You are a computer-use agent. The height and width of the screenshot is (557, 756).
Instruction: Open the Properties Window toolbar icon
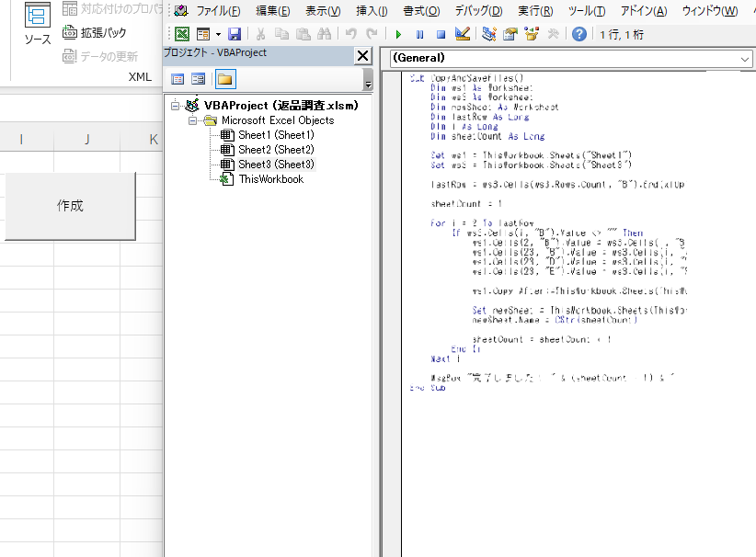click(510, 34)
